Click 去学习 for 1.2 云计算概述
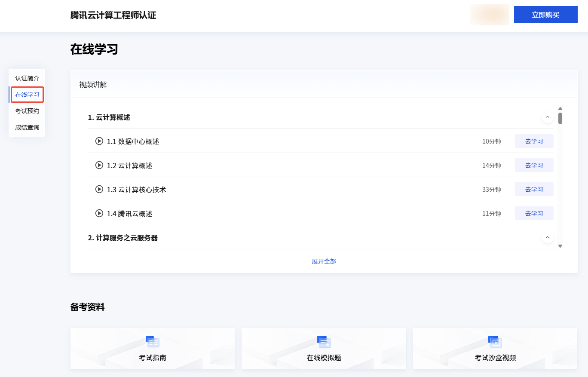This screenshot has width=588, height=377. pyautogui.click(x=534, y=165)
